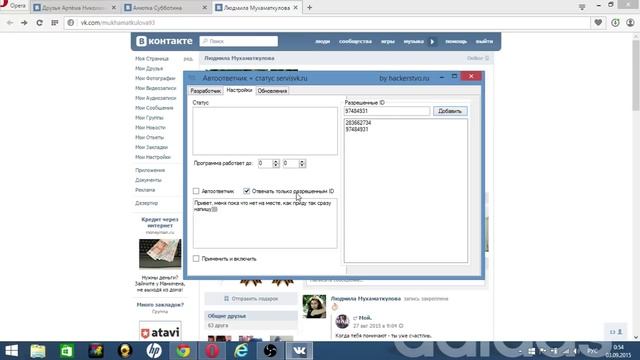Click Отправить подарок button on profile
Screen dimensions: 640x360
coord(251,299)
